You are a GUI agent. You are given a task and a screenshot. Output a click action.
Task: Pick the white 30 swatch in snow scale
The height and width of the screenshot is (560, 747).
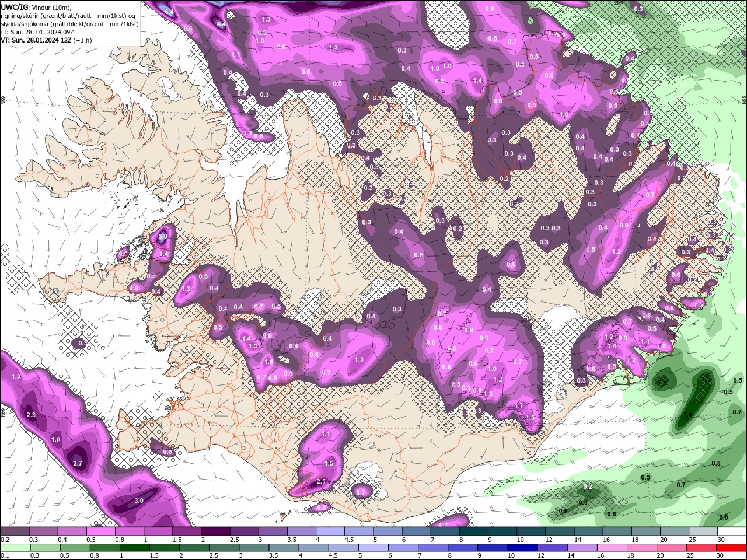pyautogui.click(x=732, y=531)
